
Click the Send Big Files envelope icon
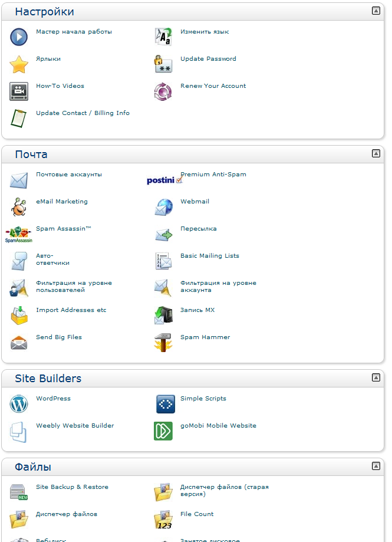pyautogui.click(x=19, y=343)
